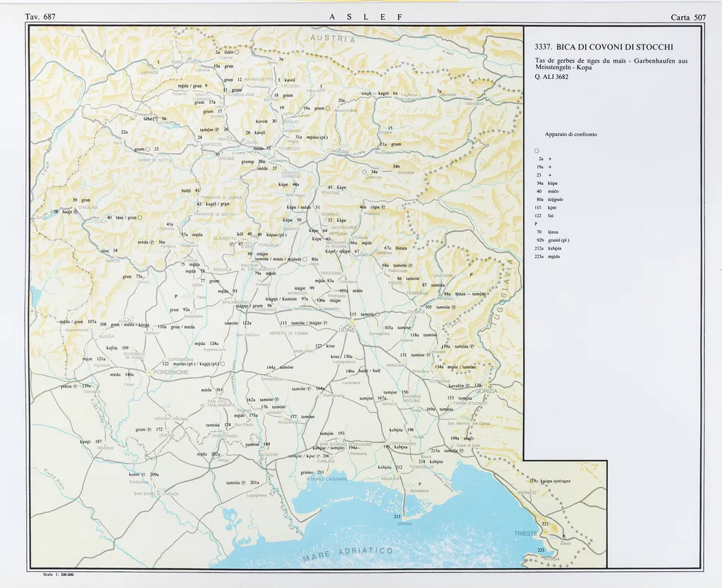Select legend entry 212a kabója
The image size is (722, 588).
tap(549, 248)
